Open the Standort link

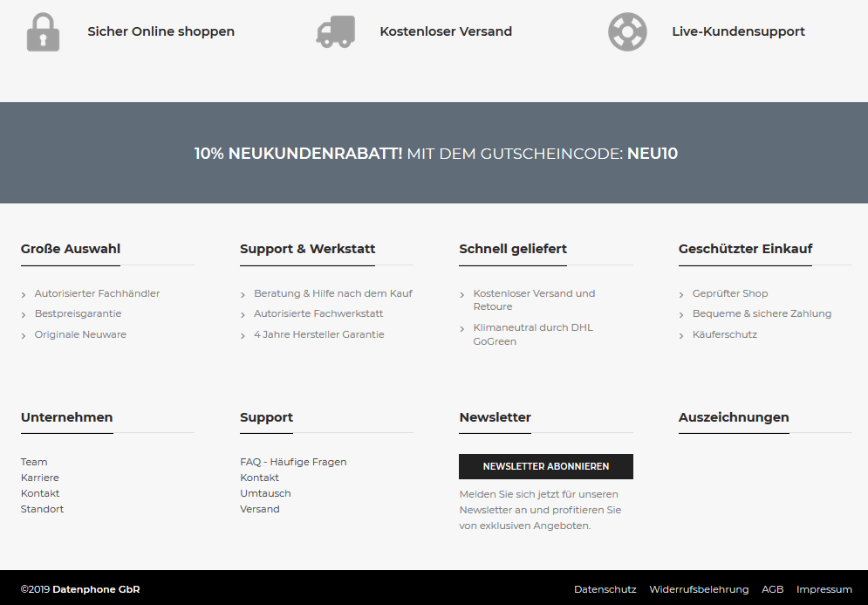point(42,509)
